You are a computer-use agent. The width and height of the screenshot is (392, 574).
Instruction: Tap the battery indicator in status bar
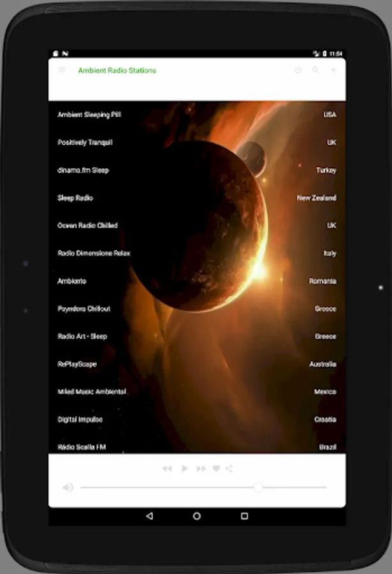point(324,54)
